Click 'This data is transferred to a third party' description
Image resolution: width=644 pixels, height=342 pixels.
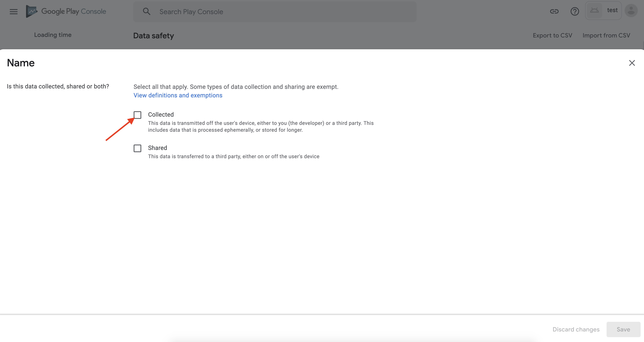coord(233,156)
